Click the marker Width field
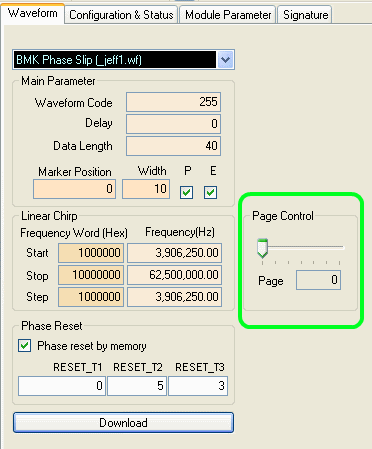The image size is (372, 449). (x=146, y=189)
